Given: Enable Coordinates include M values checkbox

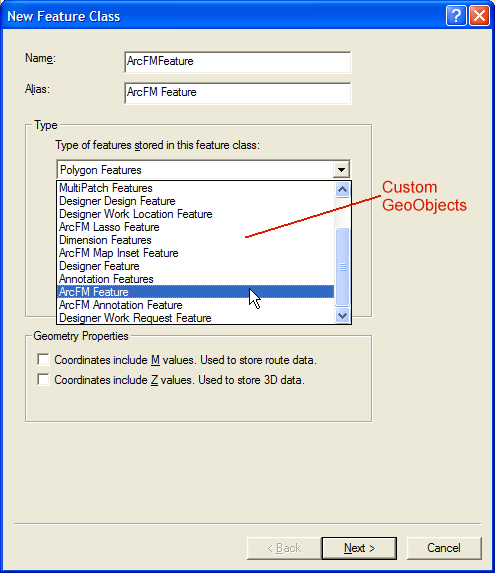Looking at the screenshot, I should point(43,360).
